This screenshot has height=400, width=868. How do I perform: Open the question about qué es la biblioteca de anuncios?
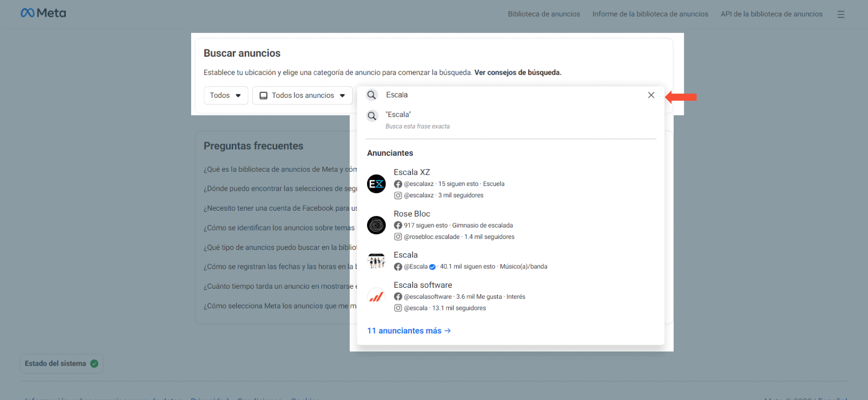(280, 170)
